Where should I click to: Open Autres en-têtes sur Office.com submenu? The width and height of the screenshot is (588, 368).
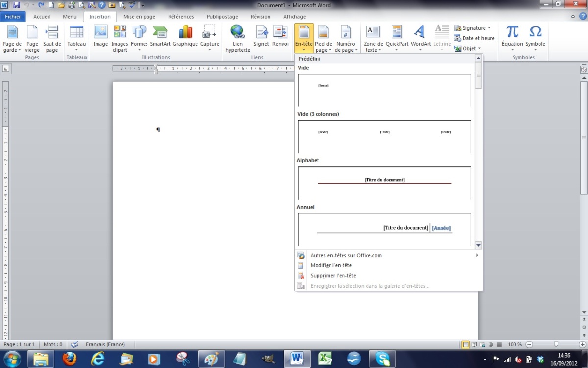pyautogui.click(x=389, y=255)
